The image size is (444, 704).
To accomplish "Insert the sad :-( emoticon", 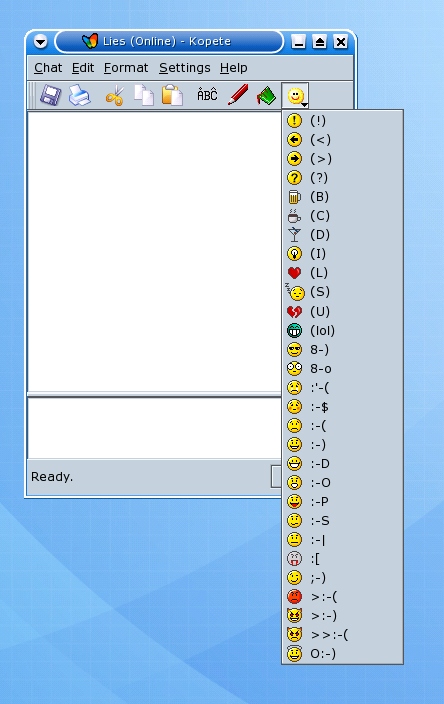I will pyautogui.click(x=342, y=426).
